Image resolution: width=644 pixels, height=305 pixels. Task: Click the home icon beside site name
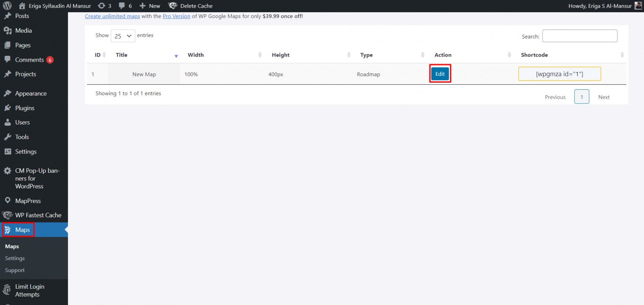pyautogui.click(x=22, y=6)
